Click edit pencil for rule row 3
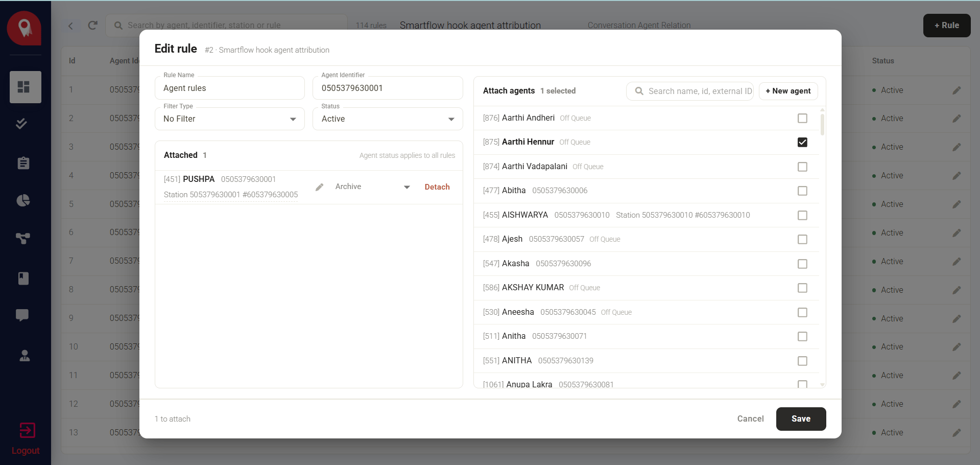Viewport: 980px width, 465px height. (957, 147)
